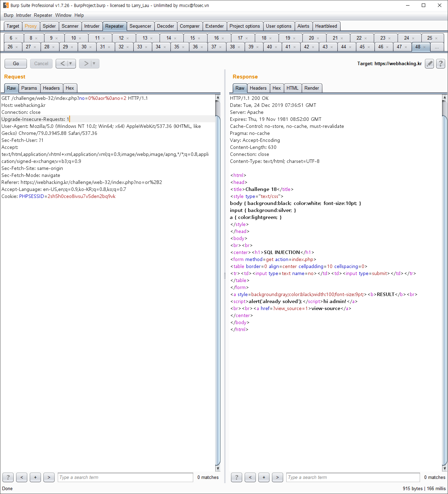Screen dimensions: 448x494
Task: Show response Hex view
Action: [x=277, y=88]
